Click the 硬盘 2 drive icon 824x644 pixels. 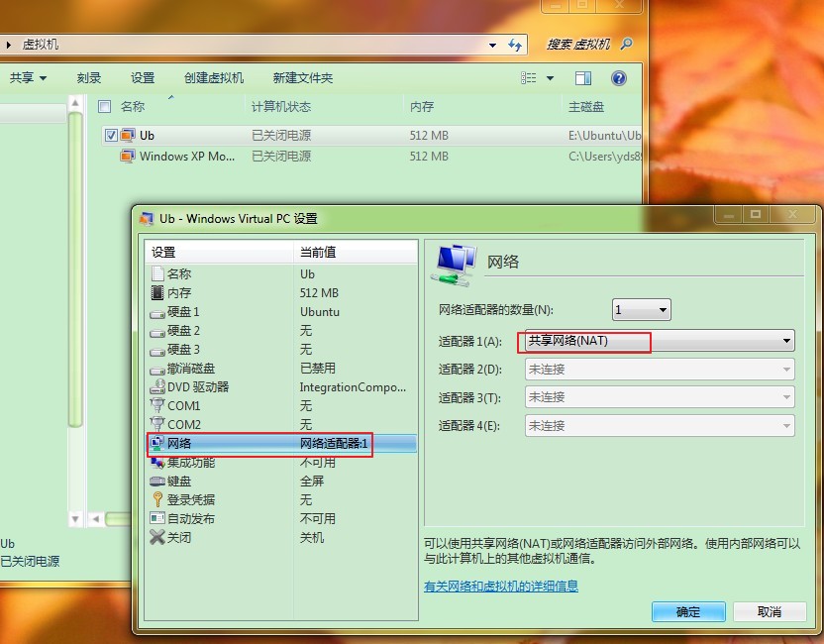(157, 333)
